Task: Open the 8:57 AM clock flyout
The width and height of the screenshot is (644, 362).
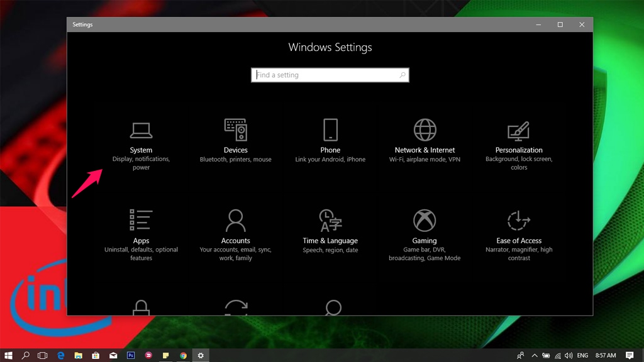Action: point(606,356)
